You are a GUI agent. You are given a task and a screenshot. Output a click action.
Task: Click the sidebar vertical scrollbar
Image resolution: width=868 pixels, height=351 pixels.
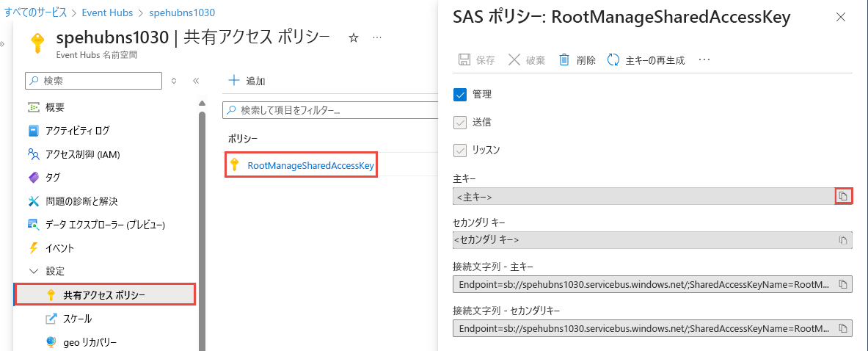tap(202, 231)
